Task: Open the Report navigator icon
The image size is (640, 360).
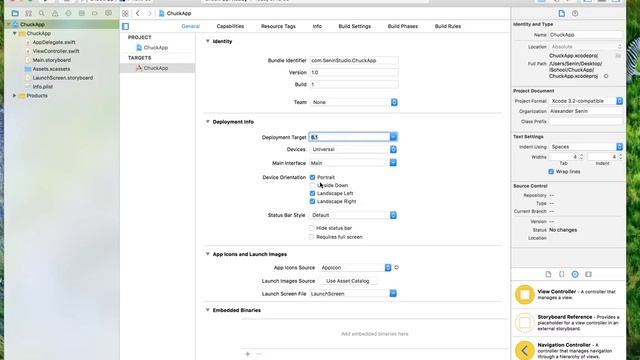Action: 108,13
